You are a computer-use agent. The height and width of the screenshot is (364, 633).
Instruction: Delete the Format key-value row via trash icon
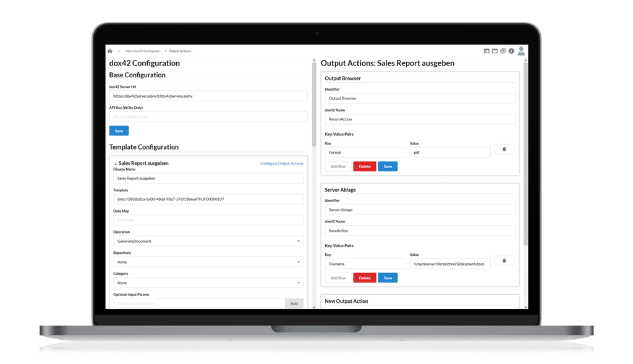(x=504, y=150)
